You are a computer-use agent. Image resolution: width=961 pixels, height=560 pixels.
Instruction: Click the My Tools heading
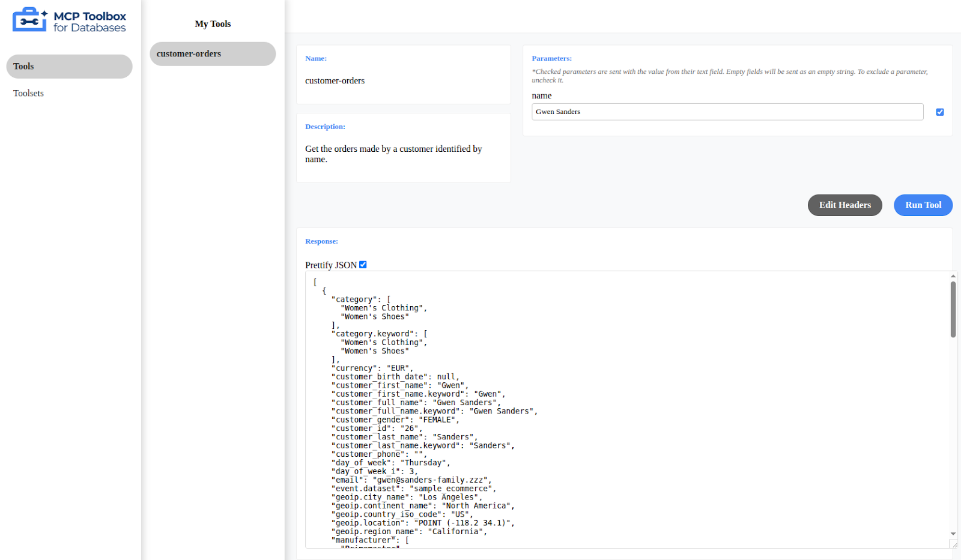(213, 24)
